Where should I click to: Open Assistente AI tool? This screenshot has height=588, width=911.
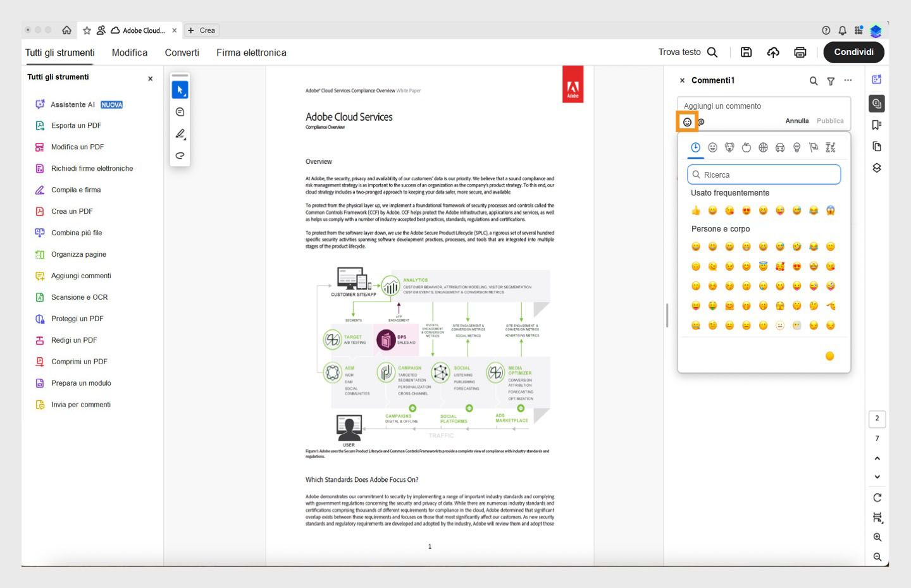[x=79, y=104]
